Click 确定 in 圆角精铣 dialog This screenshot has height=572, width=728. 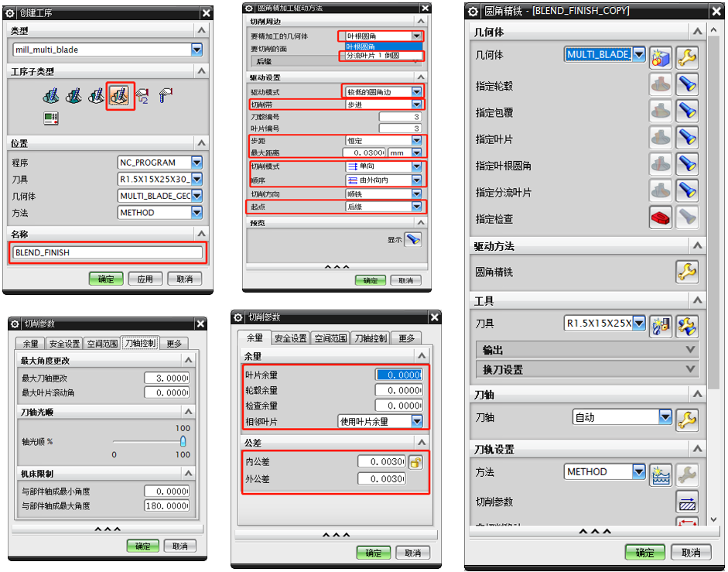(x=645, y=553)
